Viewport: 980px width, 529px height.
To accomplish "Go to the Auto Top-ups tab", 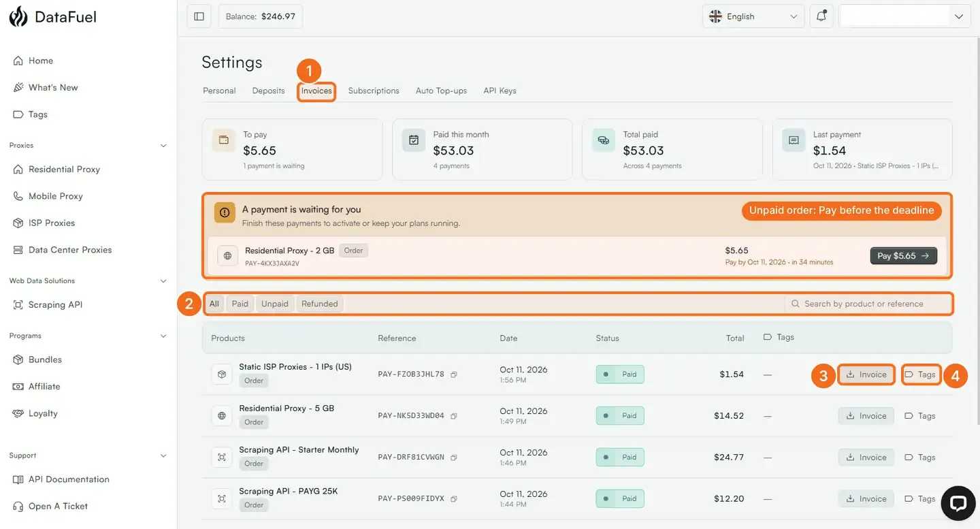I will coord(441,91).
